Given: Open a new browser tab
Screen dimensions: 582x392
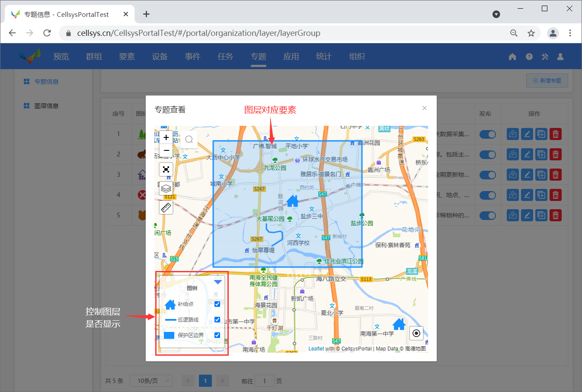Looking at the screenshot, I should [146, 14].
